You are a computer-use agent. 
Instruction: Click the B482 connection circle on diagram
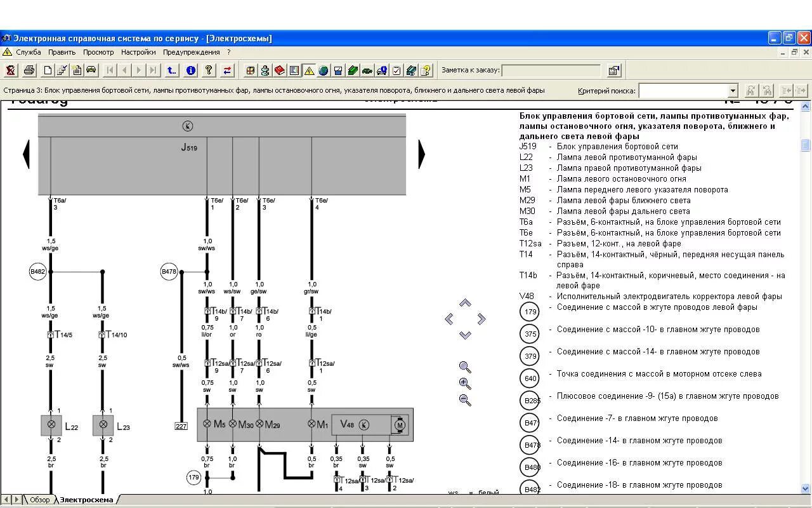coord(38,272)
